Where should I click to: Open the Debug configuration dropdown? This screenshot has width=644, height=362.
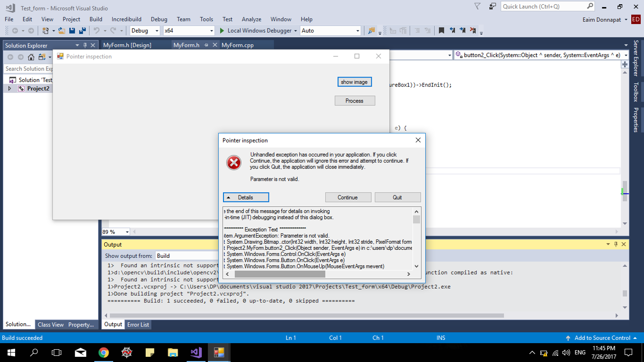(157, 31)
